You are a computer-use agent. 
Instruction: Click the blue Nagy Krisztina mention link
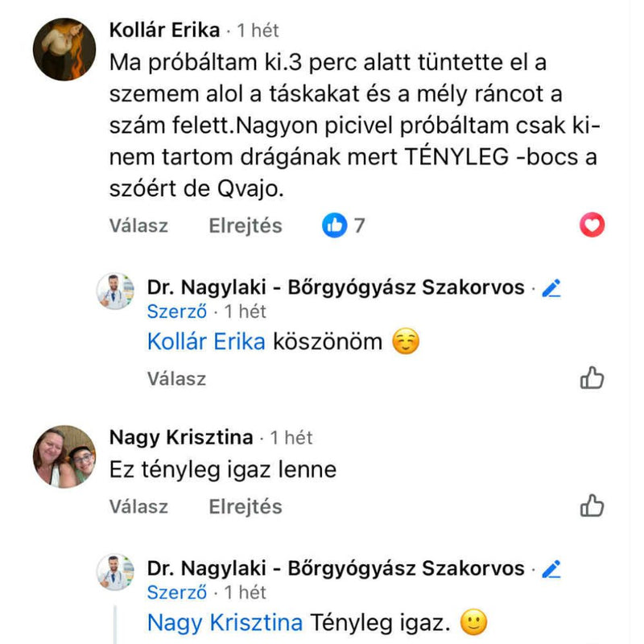tap(225, 623)
